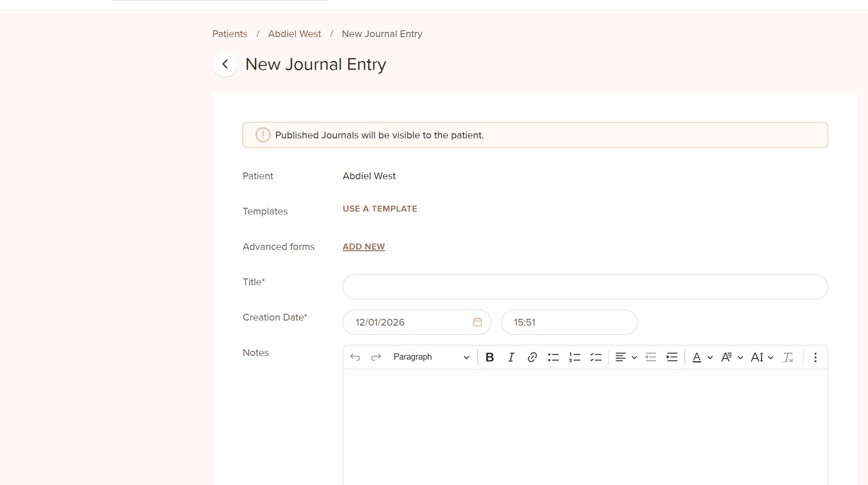Image resolution: width=868 pixels, height=485 pixels.
Task: Toggle italic text formatting
Action: 511,357
